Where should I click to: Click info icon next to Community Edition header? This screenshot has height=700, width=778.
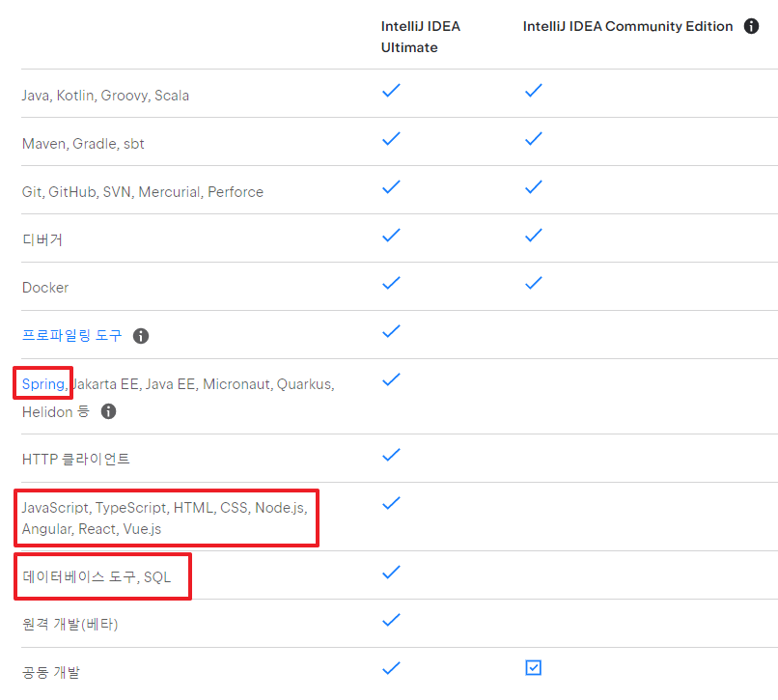click(751, 26)
